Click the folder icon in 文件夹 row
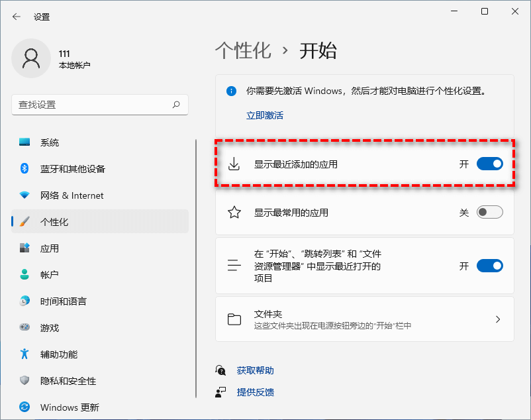Viewport: 531px width, 420px height. 234,319
